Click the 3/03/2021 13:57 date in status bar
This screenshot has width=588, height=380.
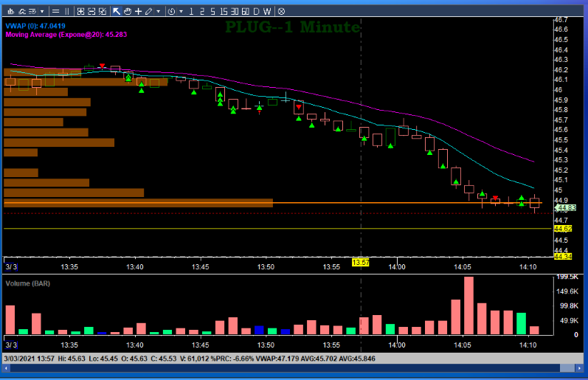[30, 359]
